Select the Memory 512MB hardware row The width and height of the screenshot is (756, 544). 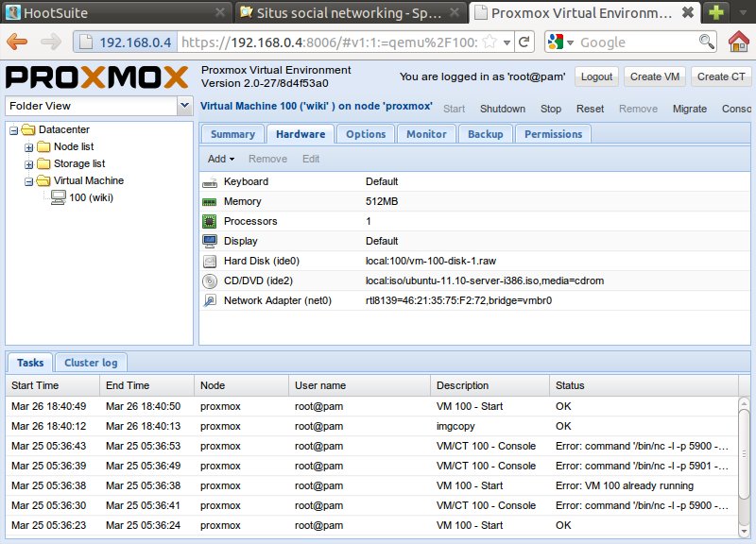click(x=475, y=201)
